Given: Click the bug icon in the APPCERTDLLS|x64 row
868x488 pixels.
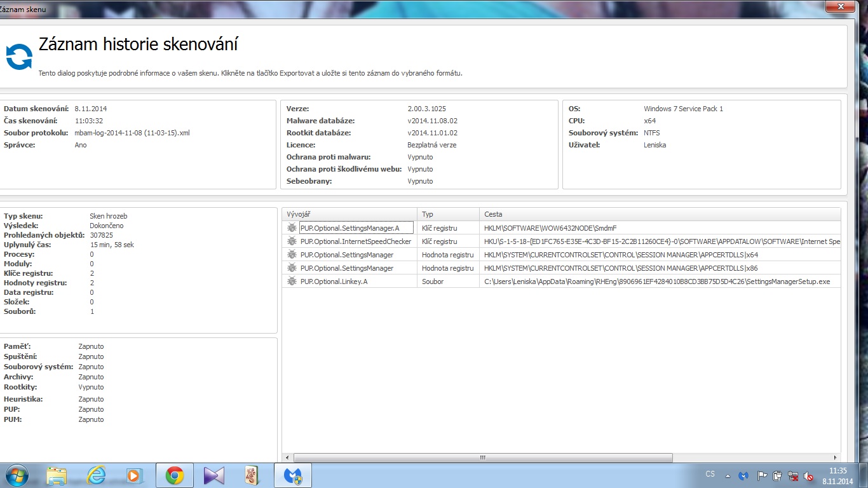Looking at the screenshot, I should [292, 255].
